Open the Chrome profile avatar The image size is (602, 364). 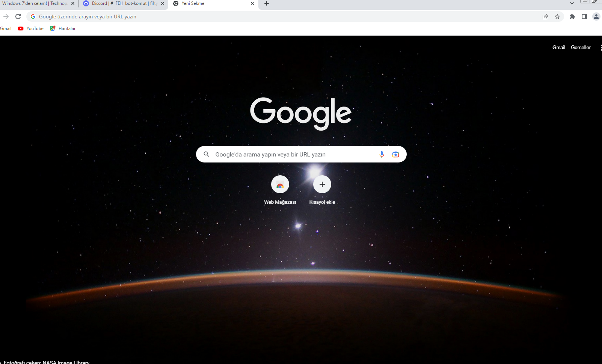tap(596, 17)
